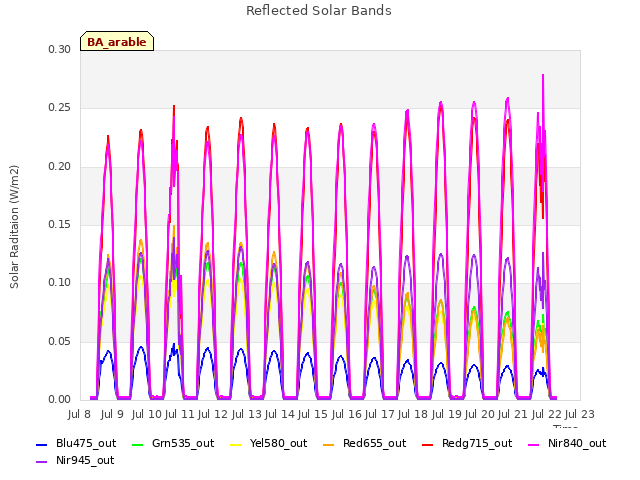Click the 0.10 y-axis tick label

60,283
